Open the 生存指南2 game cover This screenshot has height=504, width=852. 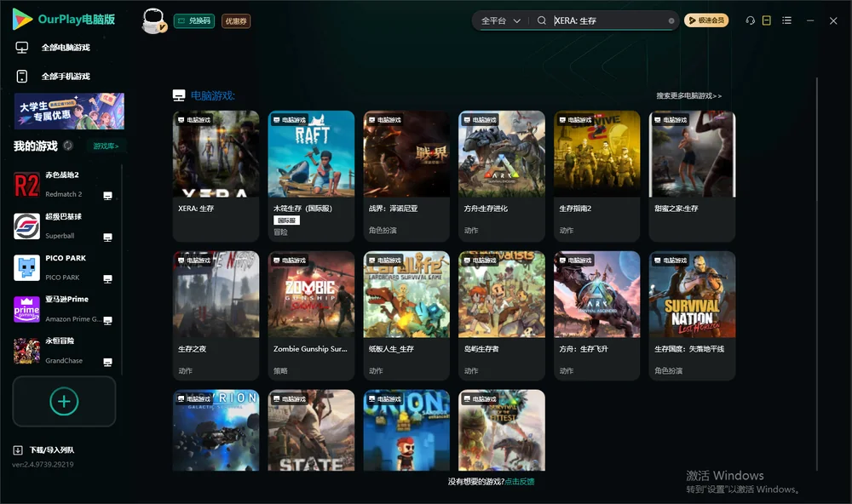597,154
